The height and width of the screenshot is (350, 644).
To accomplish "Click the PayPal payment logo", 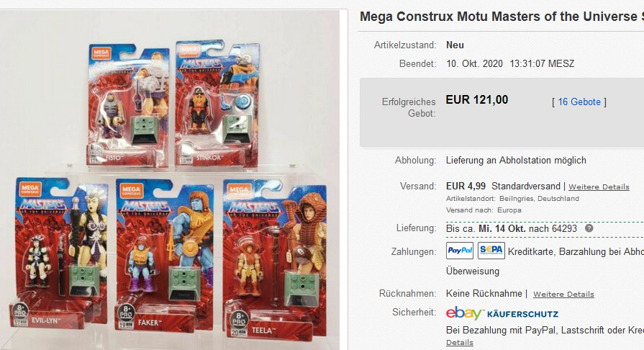I will click(x=460, y=251).
